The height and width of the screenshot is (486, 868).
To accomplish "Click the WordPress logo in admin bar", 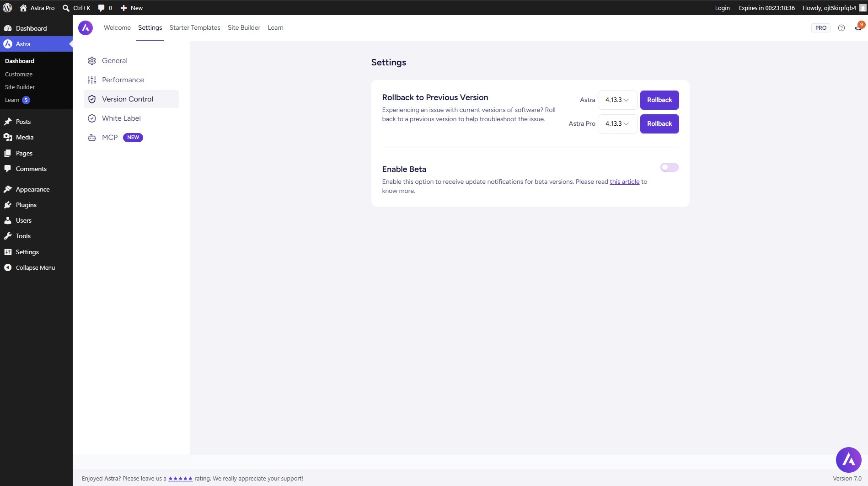I will 7,8.
